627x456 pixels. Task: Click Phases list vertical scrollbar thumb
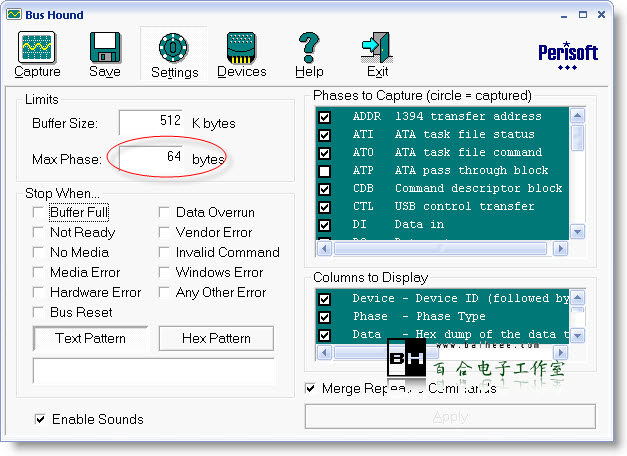pyautogui.click(x=577, y=138)
